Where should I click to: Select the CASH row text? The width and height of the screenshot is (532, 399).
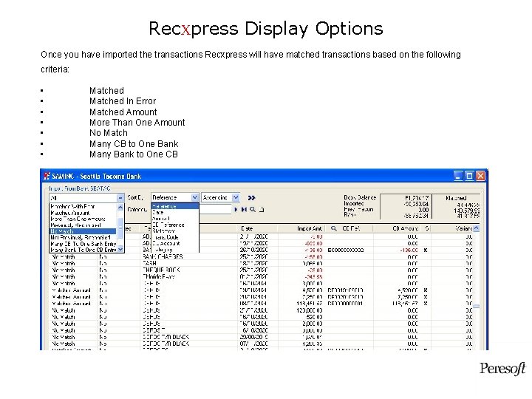(x=149, y=263)
